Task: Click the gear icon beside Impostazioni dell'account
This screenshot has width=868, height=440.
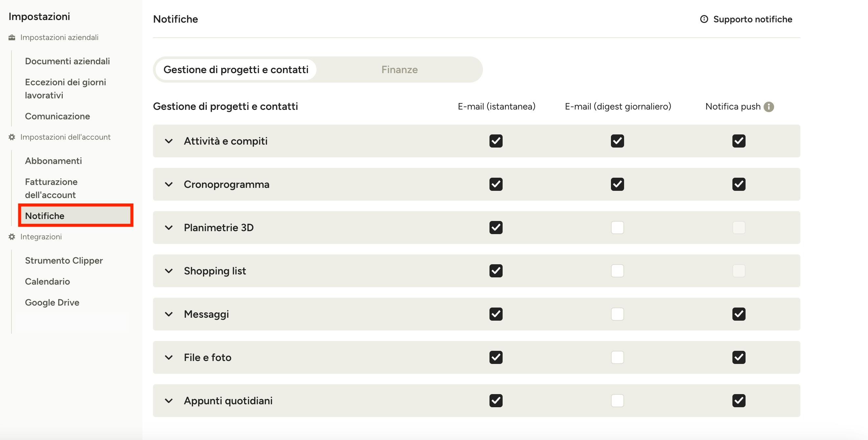Action: pyautogui.click(x=12, y=137)
